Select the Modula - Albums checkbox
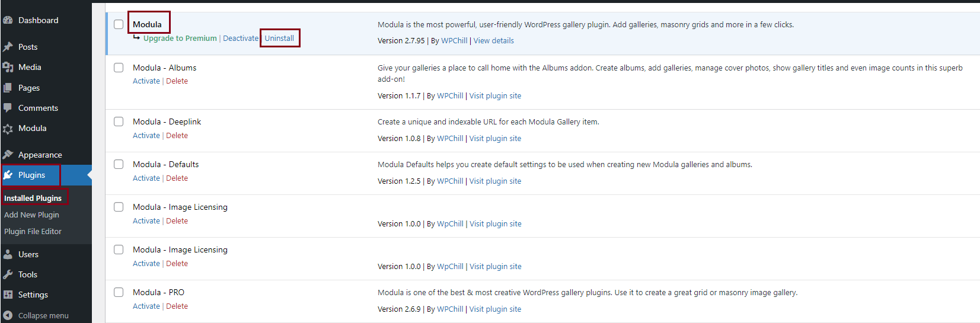 pyautogui.click(x=119, y=68)
